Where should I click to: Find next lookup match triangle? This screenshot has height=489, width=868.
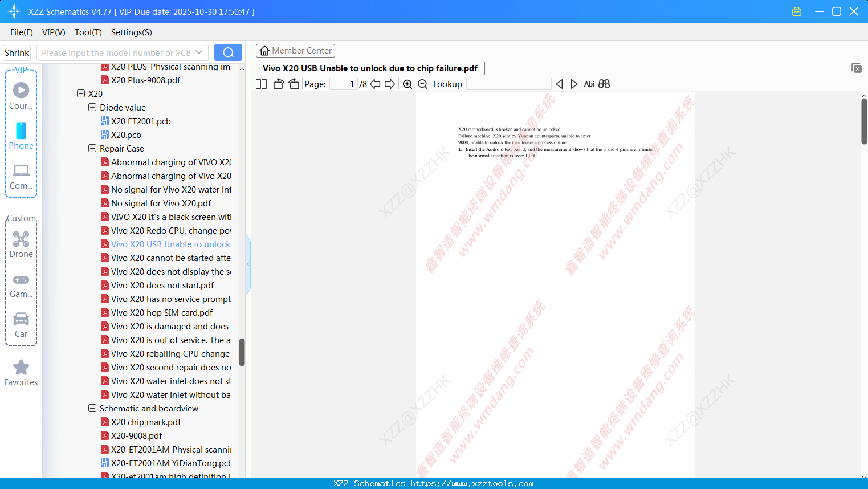pos(574,84)
